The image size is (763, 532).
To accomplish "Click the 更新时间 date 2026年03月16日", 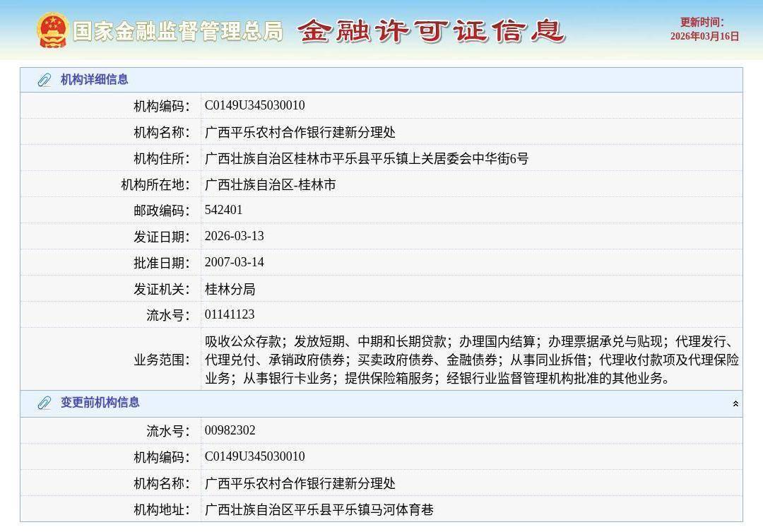I will 704,36.
